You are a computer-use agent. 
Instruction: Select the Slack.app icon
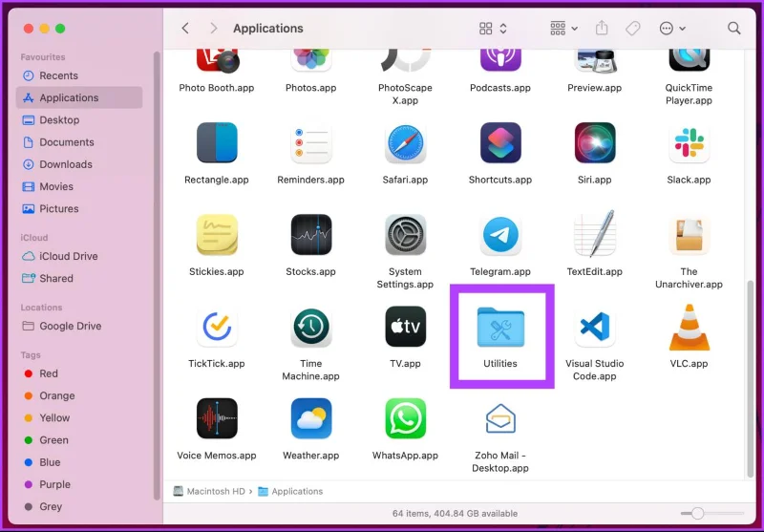tap(689, 142)
